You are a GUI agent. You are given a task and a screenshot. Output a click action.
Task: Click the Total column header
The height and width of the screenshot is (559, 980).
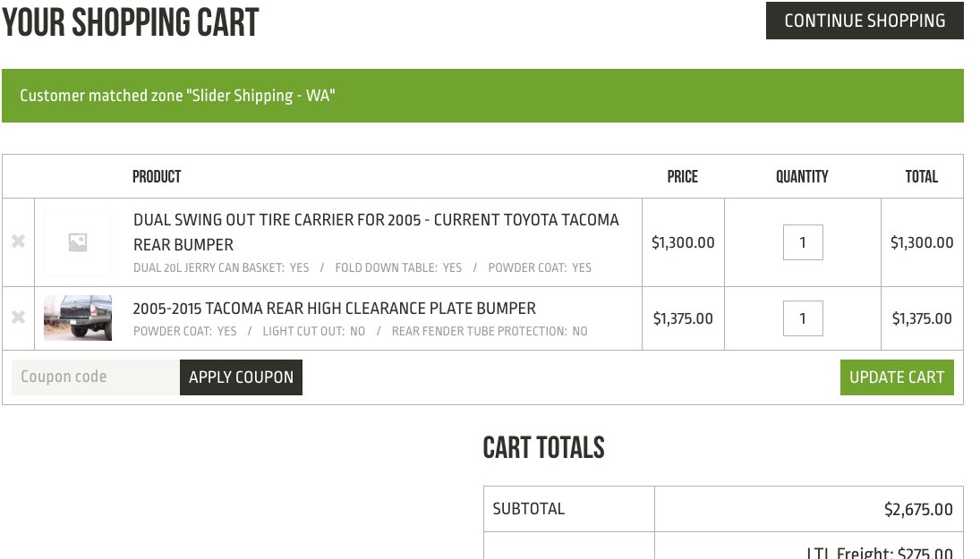click(921, 177)
